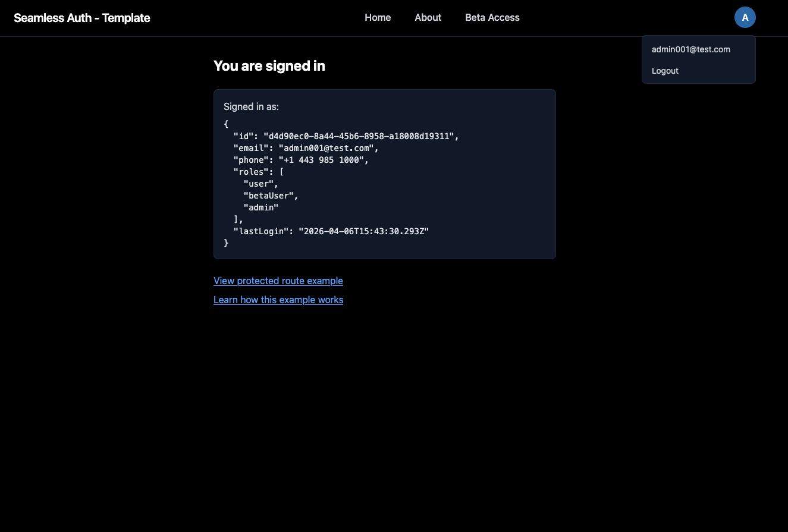This screenshot has width=788, height=532.
Task: Click the Seamless Auth - Template site title
Action: pos(82,18)
